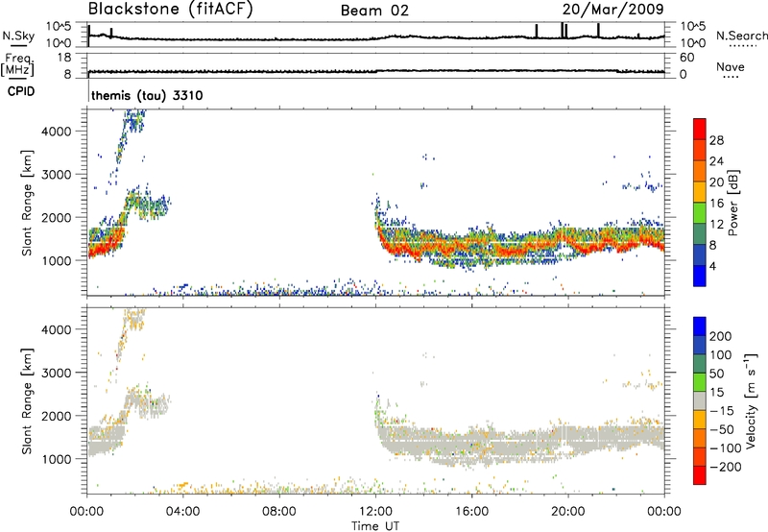
Task: Click the 'Blackstone (fitACF)' title text
Action: click(171, 9)
